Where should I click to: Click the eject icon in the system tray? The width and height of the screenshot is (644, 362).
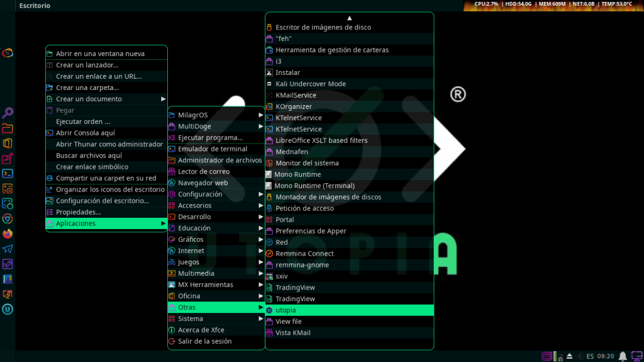coord(570,356)
